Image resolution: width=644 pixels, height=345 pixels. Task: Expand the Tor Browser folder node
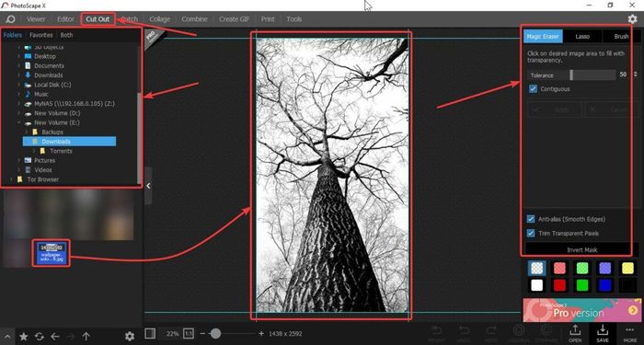[11, 179]
